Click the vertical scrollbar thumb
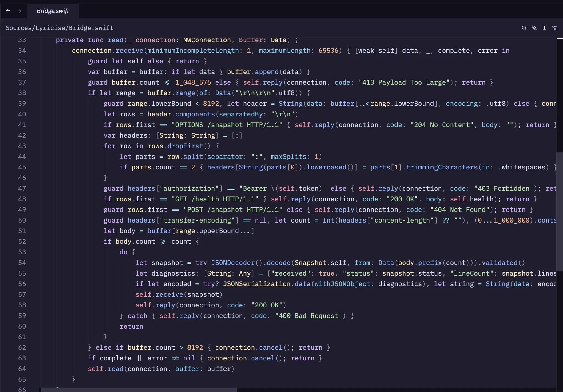The height and width of the screenshot is (392, 563). click(560, 212)
